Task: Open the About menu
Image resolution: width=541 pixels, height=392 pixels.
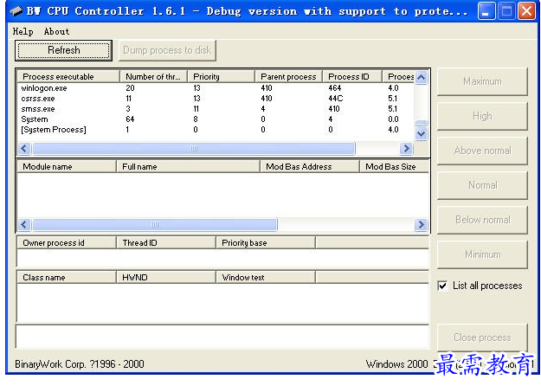Action: (x=56, y=31)
